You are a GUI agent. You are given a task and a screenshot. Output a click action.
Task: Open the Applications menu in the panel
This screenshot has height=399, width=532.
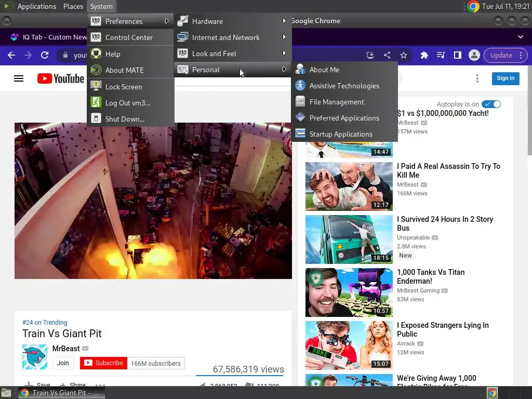tap(37, 6)
